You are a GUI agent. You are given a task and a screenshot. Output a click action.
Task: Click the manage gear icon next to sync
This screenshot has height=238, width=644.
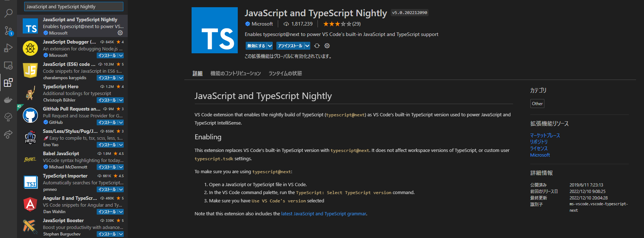click(327, 46)
